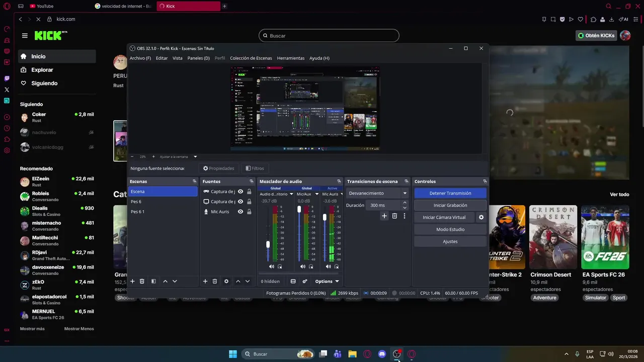Open virtual camera settings gear
The width and height of the screenshot is (644, 362).
pos(481,217)
